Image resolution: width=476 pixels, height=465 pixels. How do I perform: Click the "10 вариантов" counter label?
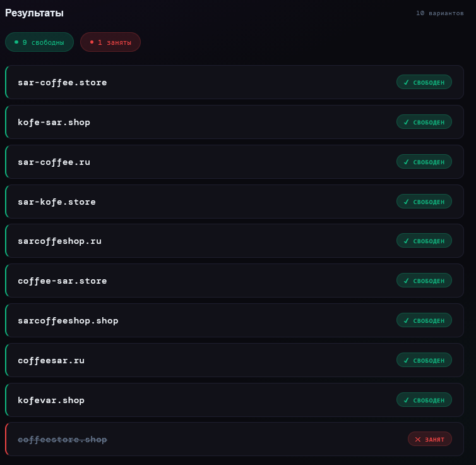439,13
